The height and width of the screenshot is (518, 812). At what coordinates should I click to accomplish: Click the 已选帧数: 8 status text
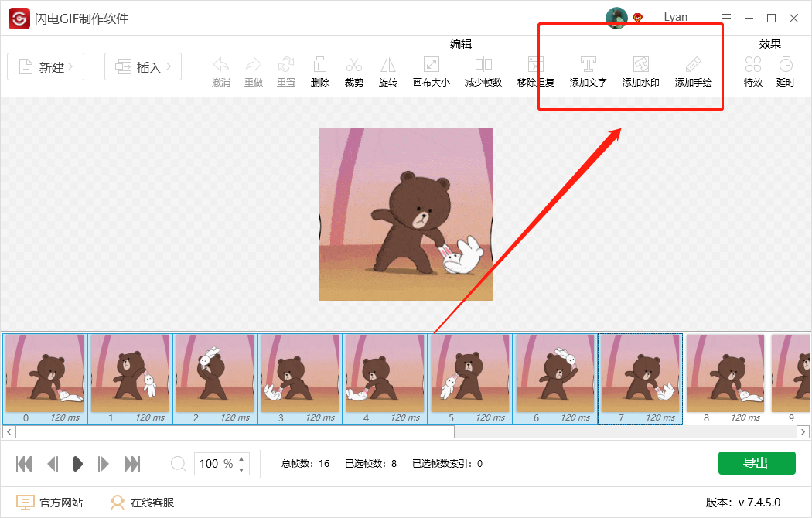point(370,464)
